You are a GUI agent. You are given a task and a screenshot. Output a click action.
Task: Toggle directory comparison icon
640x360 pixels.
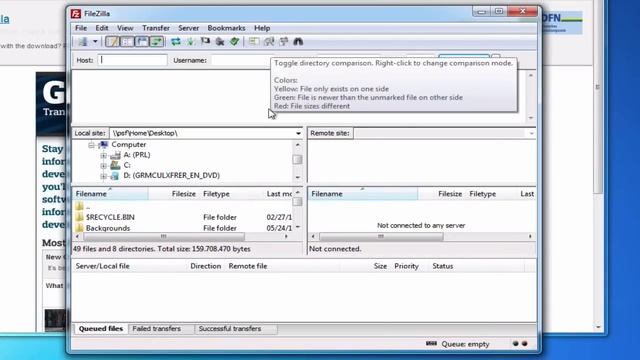coord(269,41)
